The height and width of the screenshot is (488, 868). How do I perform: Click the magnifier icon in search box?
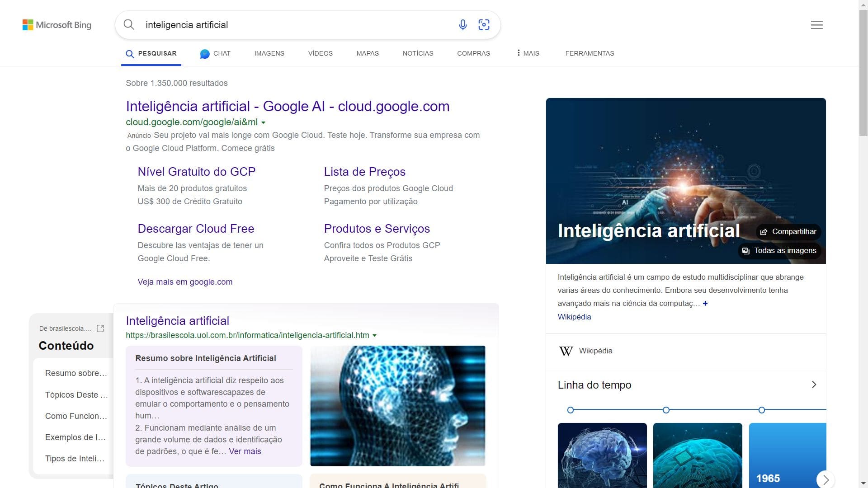129,25
